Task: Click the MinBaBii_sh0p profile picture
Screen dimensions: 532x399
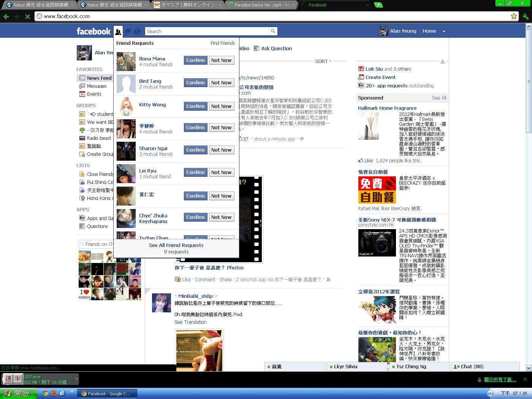Action: [x=161, y=303]
